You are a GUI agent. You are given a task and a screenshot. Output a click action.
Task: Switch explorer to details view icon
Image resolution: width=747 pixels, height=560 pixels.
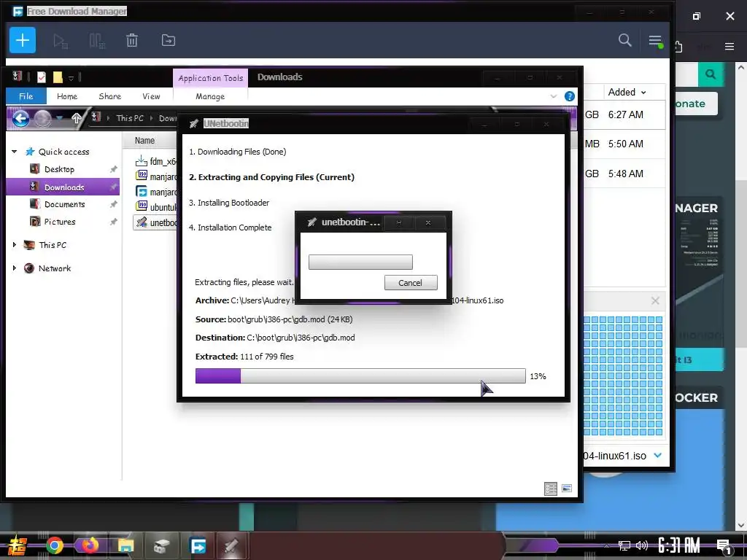[x=551, y=489]
